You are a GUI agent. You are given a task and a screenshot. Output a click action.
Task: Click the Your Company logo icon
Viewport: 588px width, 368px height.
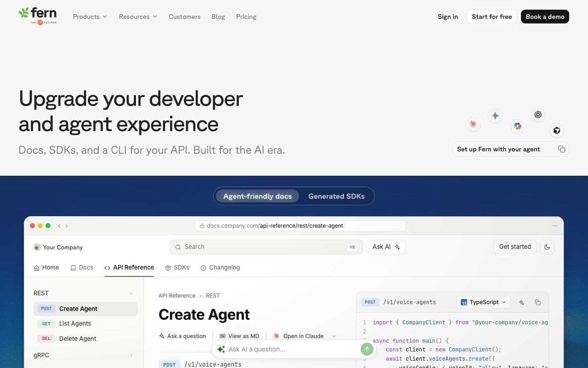pyautogui.click(x=37, y=247)
